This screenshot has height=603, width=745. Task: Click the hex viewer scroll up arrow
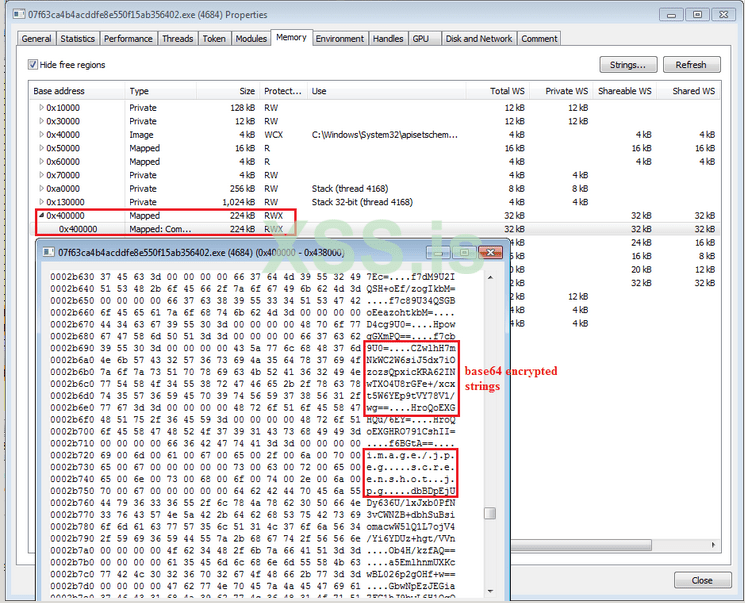point(490,277)
